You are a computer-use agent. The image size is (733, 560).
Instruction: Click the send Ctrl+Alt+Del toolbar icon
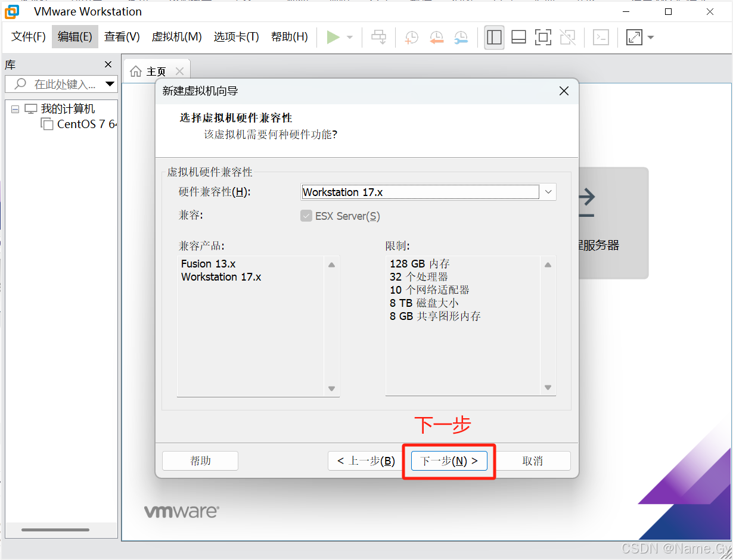[379, 38]
